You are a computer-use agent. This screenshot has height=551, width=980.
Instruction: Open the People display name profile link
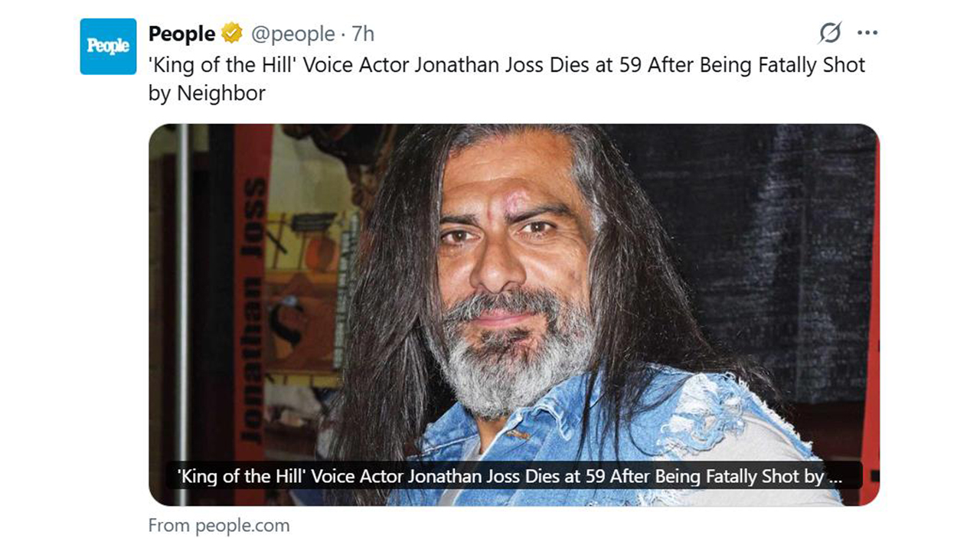(x=181, y=34)
